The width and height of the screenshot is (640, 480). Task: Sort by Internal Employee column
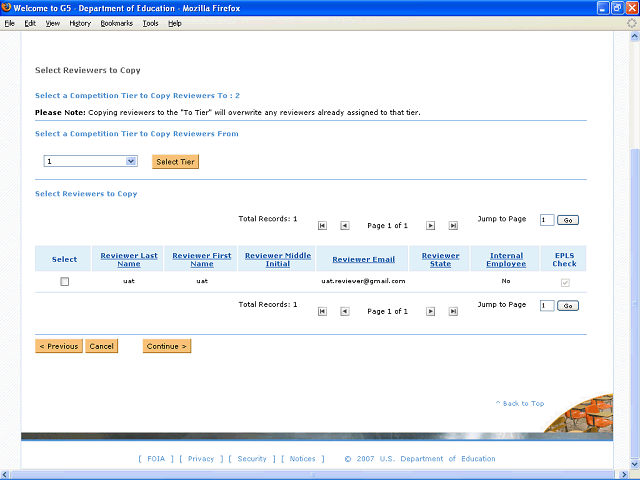pos(506,260)
